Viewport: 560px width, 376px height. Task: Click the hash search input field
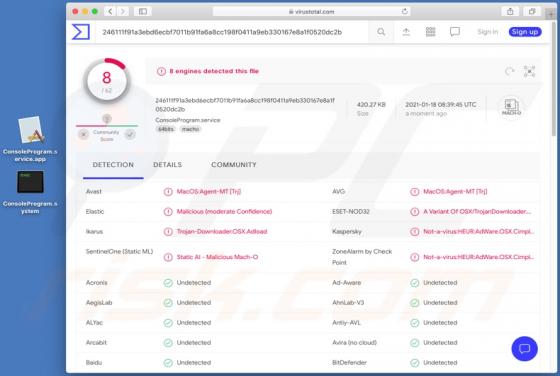point(232,32)
